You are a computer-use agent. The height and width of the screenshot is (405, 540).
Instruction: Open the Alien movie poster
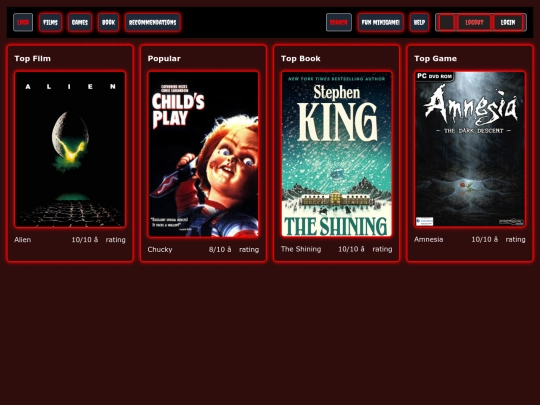[x=70, y=149]
